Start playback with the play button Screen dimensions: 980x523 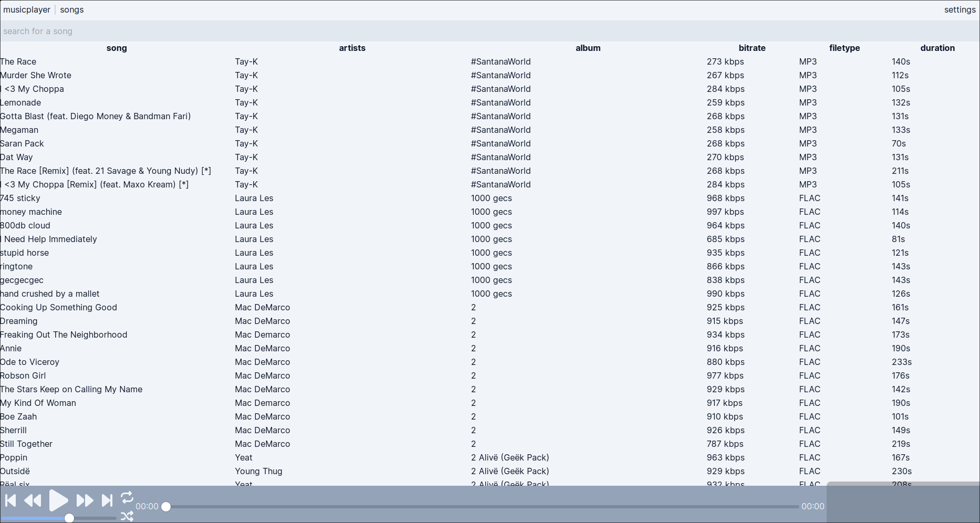[58, 500]
